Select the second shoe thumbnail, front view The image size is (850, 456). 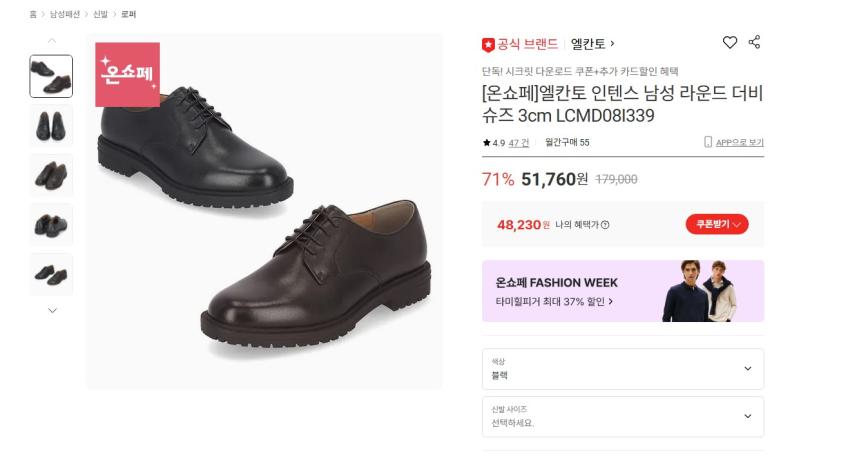click(51, 126)
